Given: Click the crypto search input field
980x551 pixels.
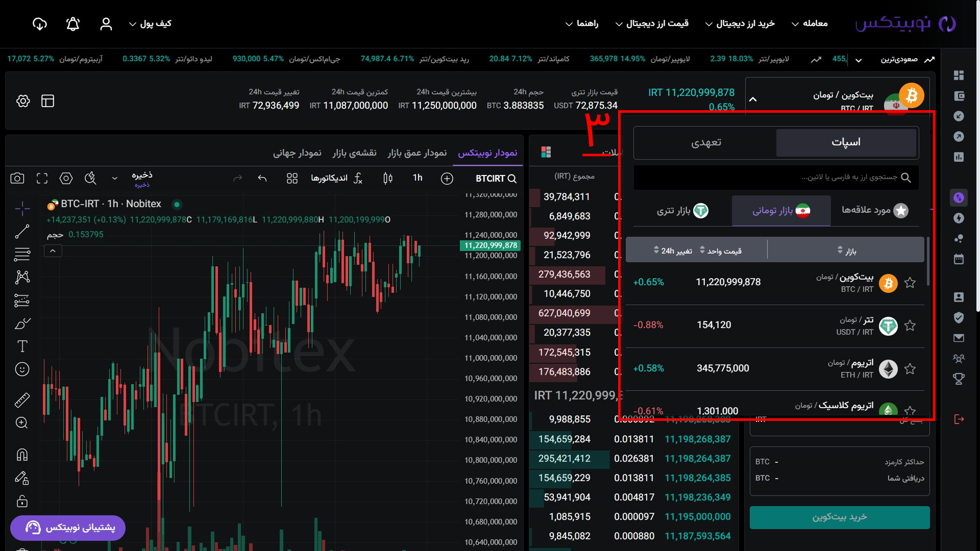Looking at the screenshot, I should pyautogui.click(x=776, y=178).
